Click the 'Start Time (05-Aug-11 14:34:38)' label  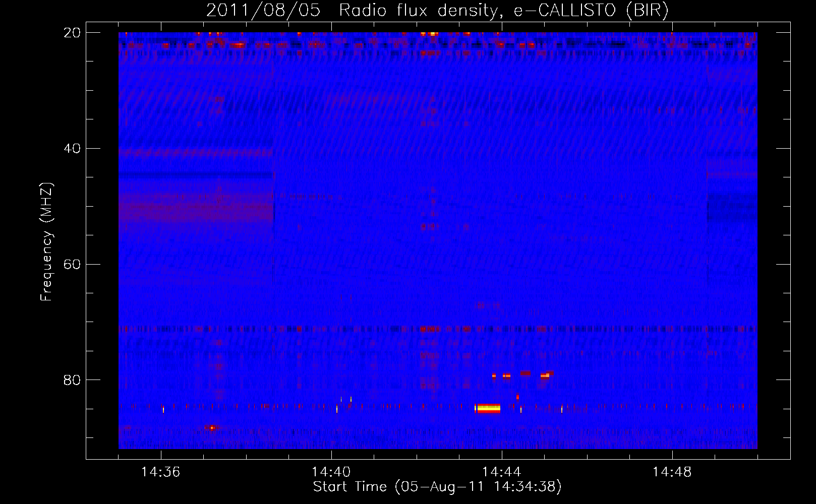coord(437,487)
